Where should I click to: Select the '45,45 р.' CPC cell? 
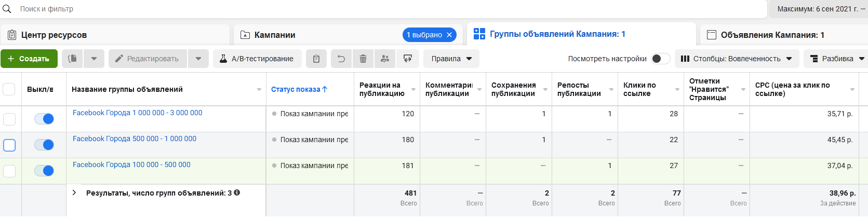point(804,145)
